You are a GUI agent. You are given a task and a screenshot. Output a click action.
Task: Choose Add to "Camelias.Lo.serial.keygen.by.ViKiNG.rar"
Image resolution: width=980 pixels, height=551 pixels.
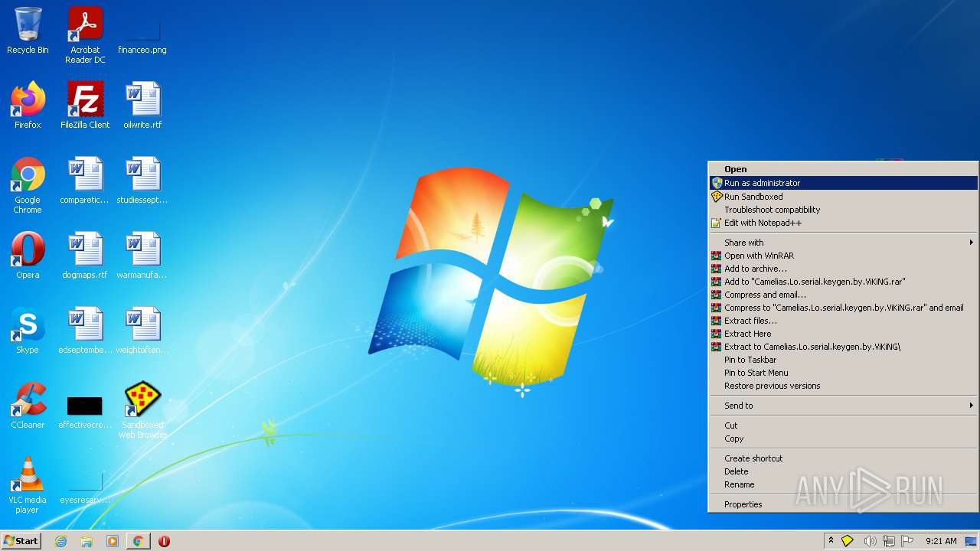[x=843, y=282]
